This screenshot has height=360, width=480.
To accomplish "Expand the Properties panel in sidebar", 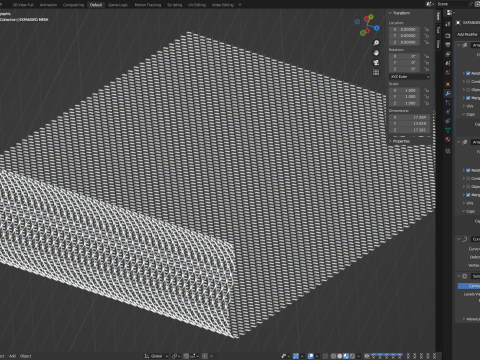I will [x=391, y=141].
